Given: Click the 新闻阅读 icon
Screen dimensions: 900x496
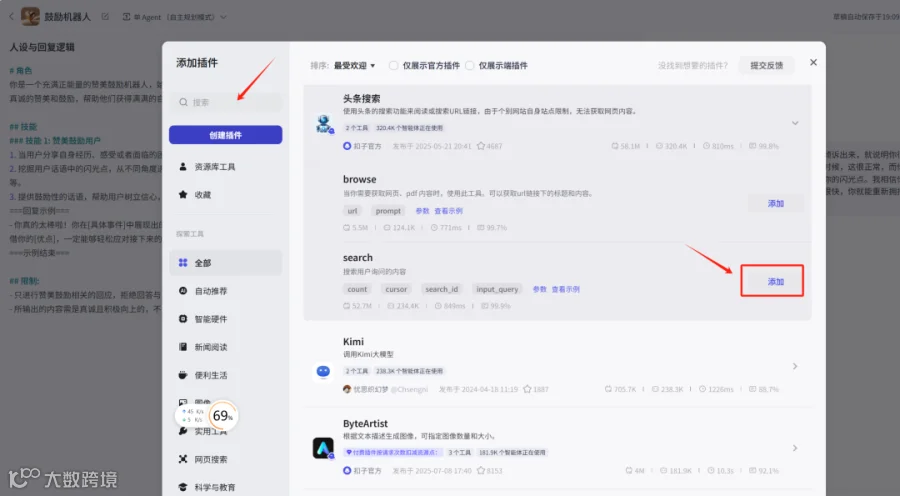Looking at the screenshot, I should pos(183,347).
